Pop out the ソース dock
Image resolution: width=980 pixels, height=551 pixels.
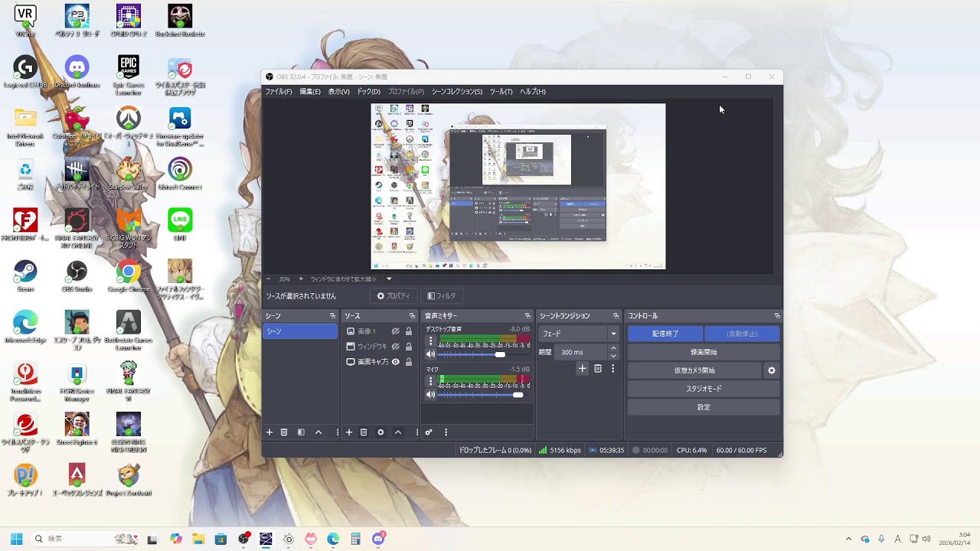412,316
